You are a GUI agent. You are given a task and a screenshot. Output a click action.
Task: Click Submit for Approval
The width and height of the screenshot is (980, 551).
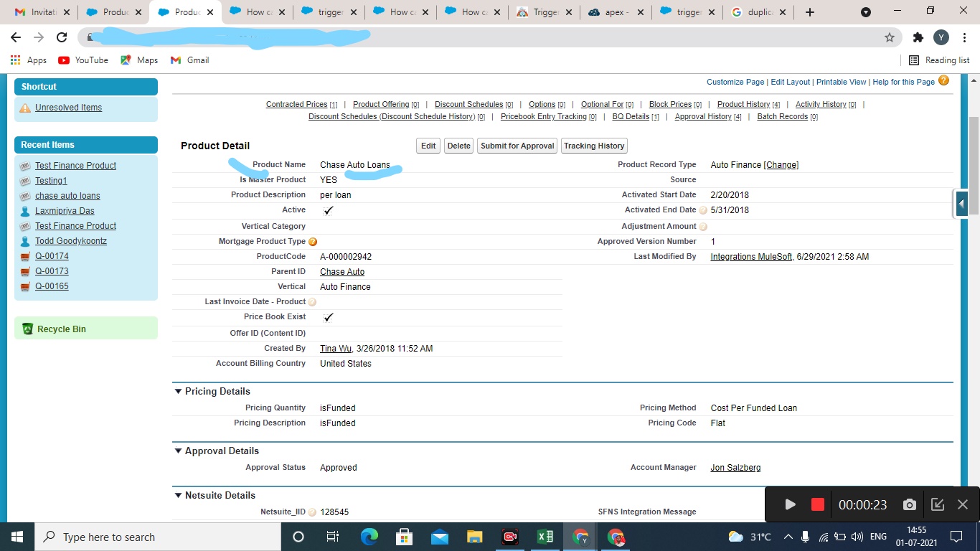pos(517,146)
